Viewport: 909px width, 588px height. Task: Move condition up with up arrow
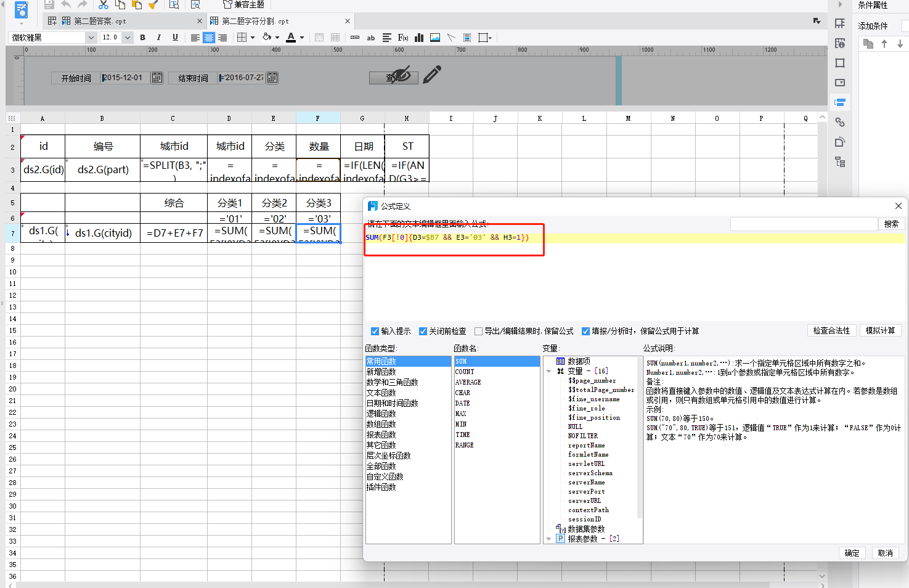pyautogui.click(x=884, y=44)
